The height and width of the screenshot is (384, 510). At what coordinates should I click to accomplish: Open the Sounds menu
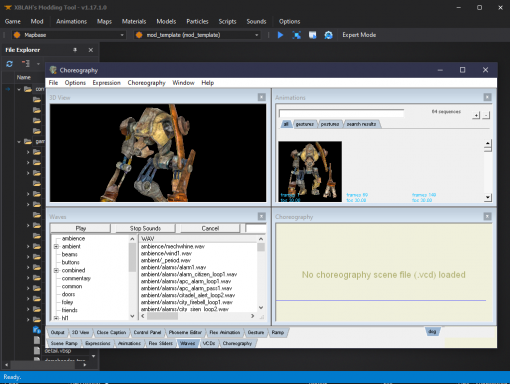coord(256,21)
